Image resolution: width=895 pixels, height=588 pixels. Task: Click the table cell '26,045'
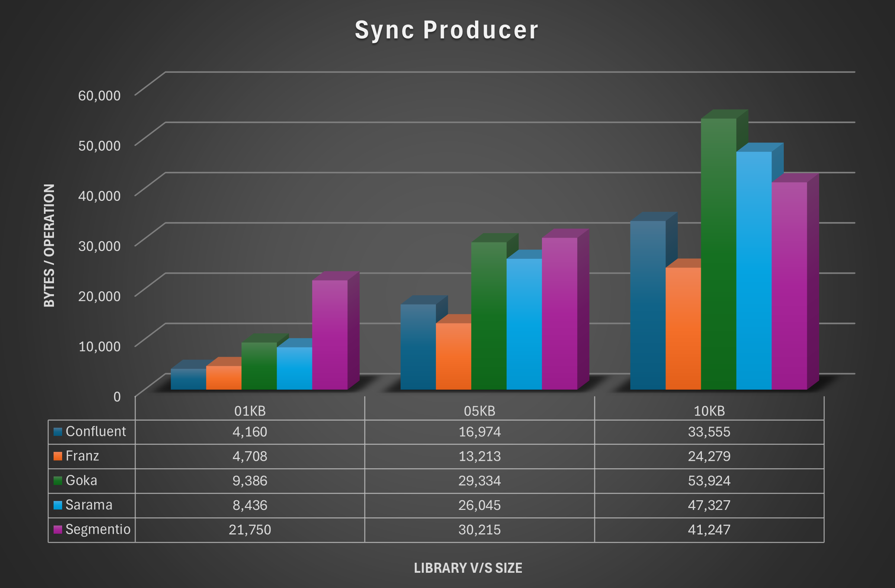coord(479,505)
